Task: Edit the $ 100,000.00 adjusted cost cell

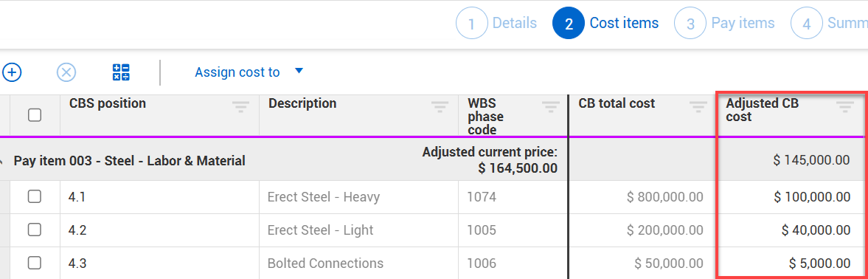Action: [791, 197]
